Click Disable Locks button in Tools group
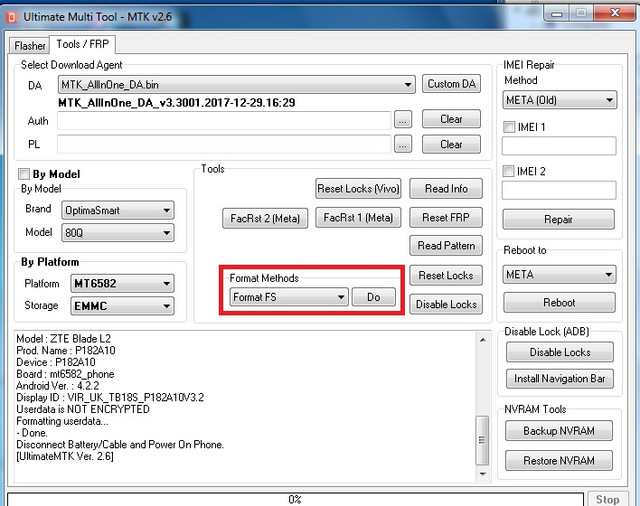This screenshot has width=640, height=506. [446, 304]
